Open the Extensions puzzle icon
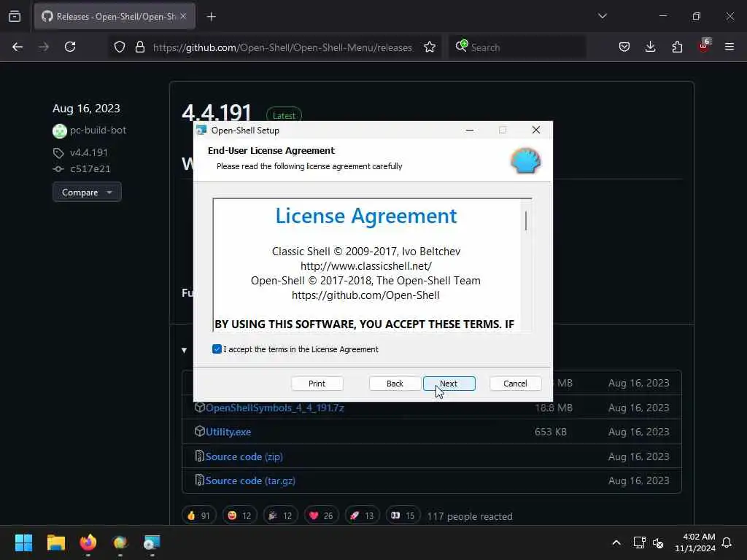 click(677, 47)
